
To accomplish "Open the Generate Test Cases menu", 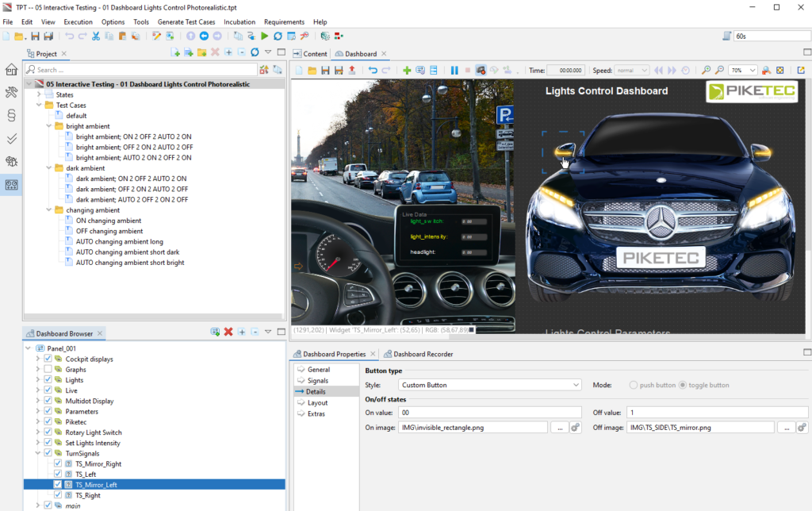I will [186, 21].
